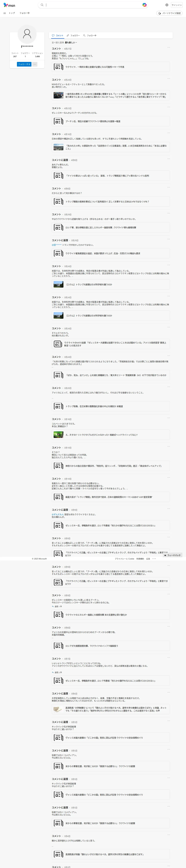Open the settings gear
This screenshot has width=186, height=868.
pos(167,5)
